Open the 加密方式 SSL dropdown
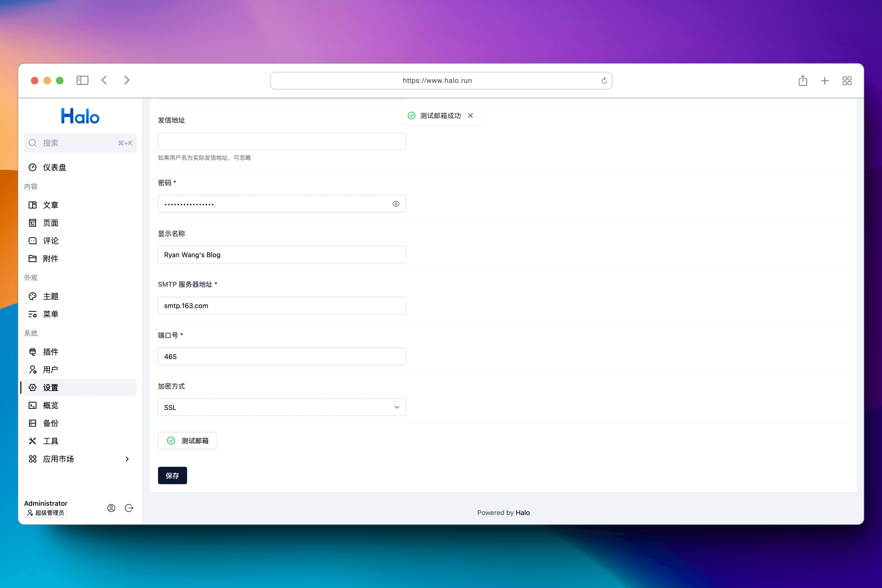Screen dimensions: 882x588 (282, 407)
